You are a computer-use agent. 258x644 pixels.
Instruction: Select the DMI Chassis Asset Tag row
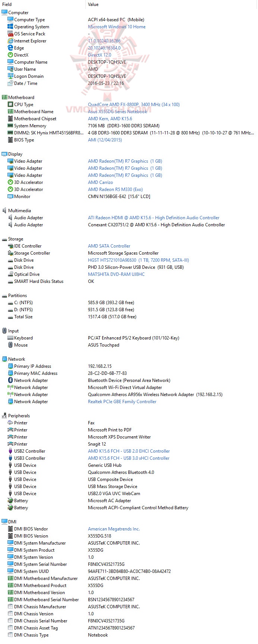click(129, 628)
